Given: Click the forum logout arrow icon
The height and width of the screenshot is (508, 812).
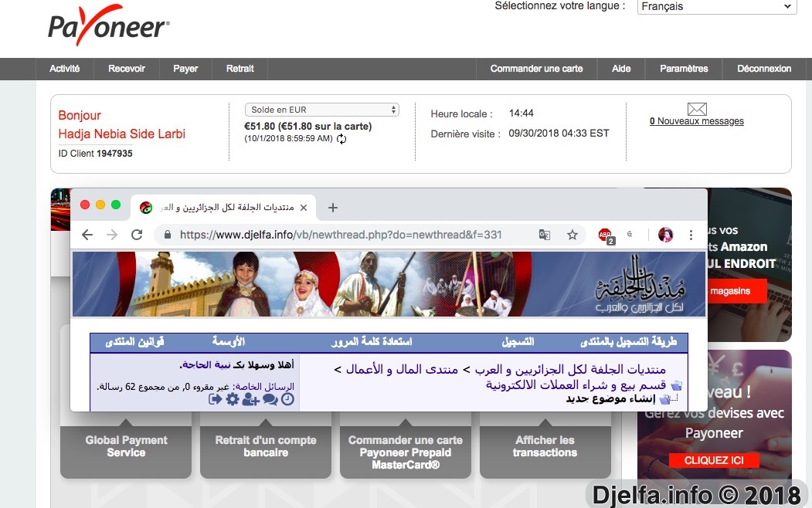Looking at the screenshot, I should point(216,399).
